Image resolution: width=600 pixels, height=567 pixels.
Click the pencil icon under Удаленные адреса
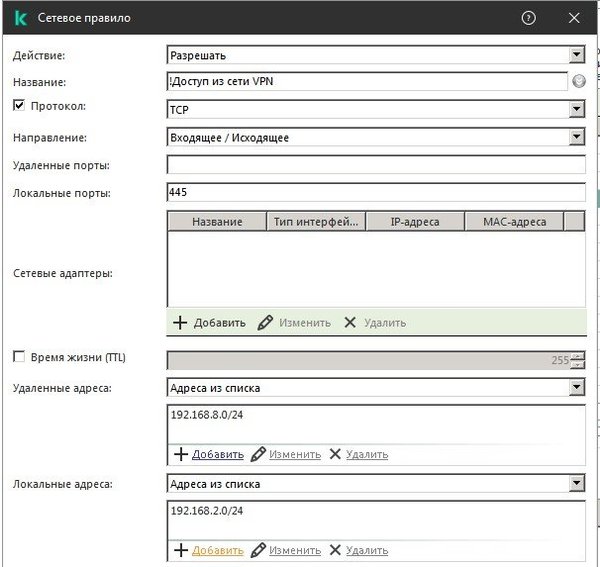pos(258,454)
